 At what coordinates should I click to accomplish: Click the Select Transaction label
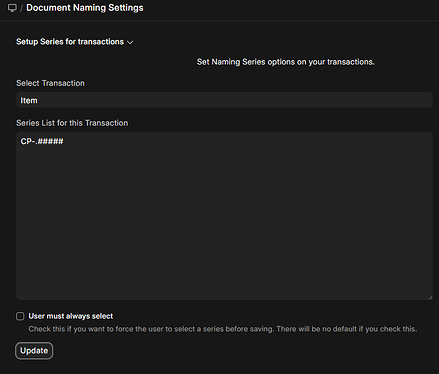pos(50,83)
